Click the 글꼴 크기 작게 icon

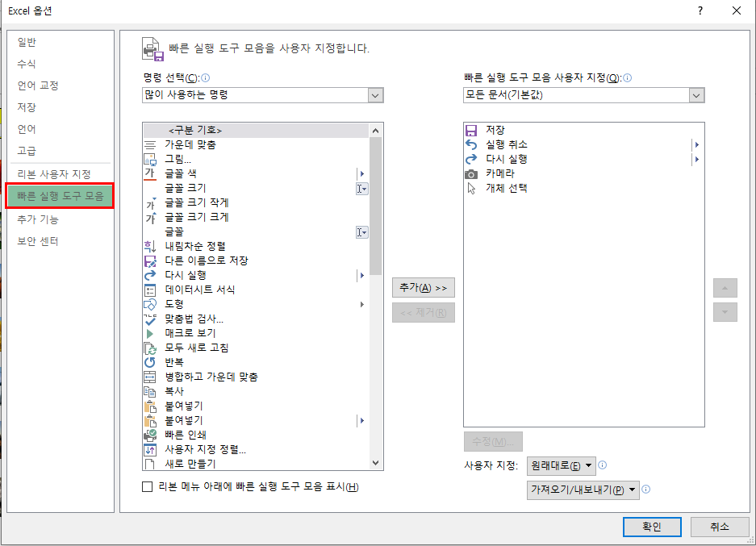pos(151,203)
